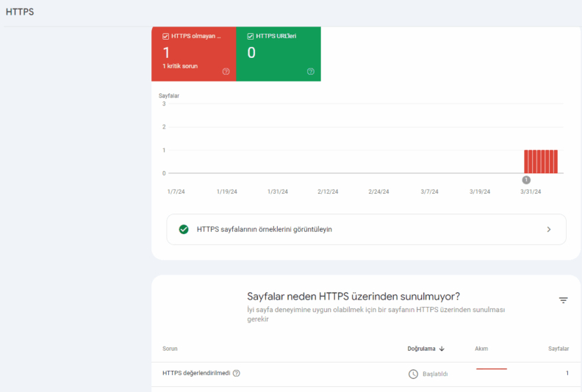Sort table by the Doğrulama column header
This screenshot has height=392, width=582.
point(422,349)
